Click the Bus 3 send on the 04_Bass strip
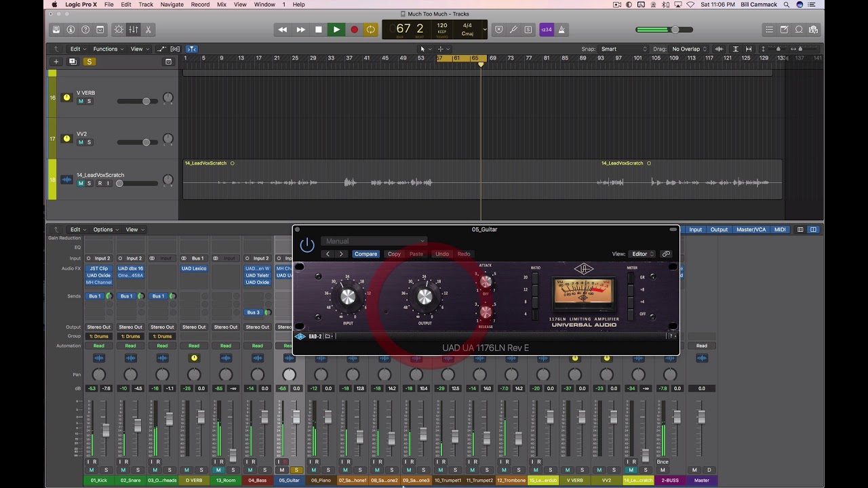Image resolution: width=868 pixels, height=488 pixels. [254, 312]
